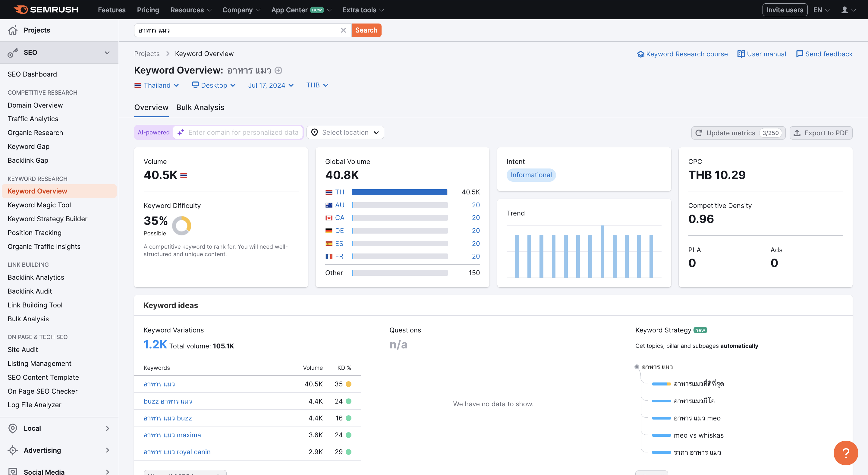Click the Local section pin icon
Screen dimensions: 868x475
click(13, 428)
